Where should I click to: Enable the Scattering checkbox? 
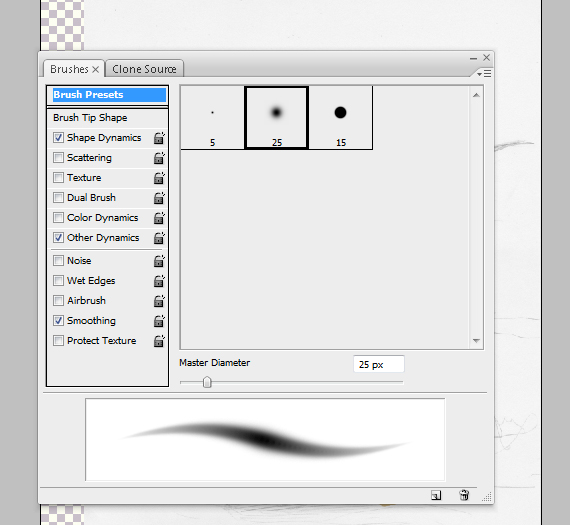pos(58,157)
